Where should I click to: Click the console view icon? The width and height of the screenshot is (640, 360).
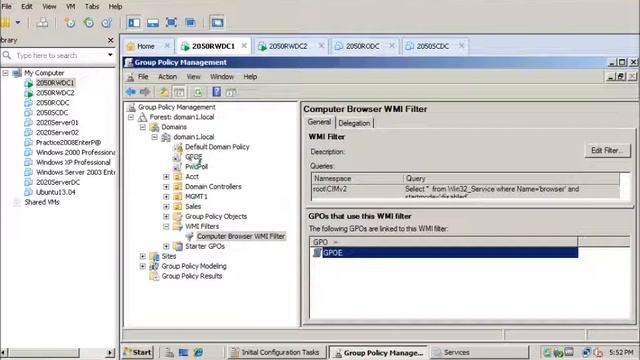point(217,22)
